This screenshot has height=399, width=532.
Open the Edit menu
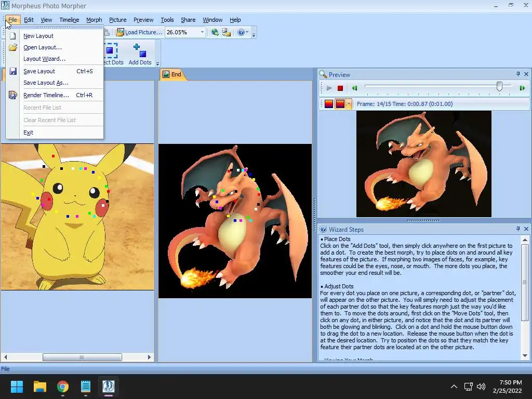tap(29, 20)
